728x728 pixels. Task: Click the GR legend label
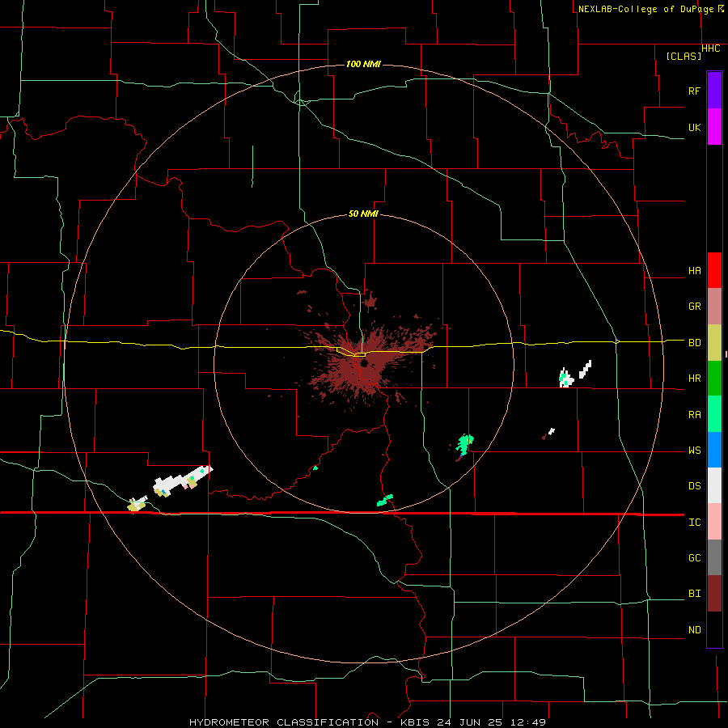[x=694, y=307]
